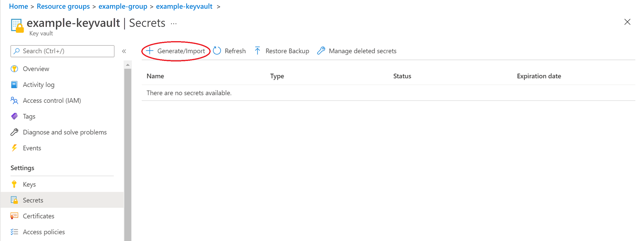Click the Settings section heading
Viewport: 644px width, 241px height.
click(x=22, y=168)
